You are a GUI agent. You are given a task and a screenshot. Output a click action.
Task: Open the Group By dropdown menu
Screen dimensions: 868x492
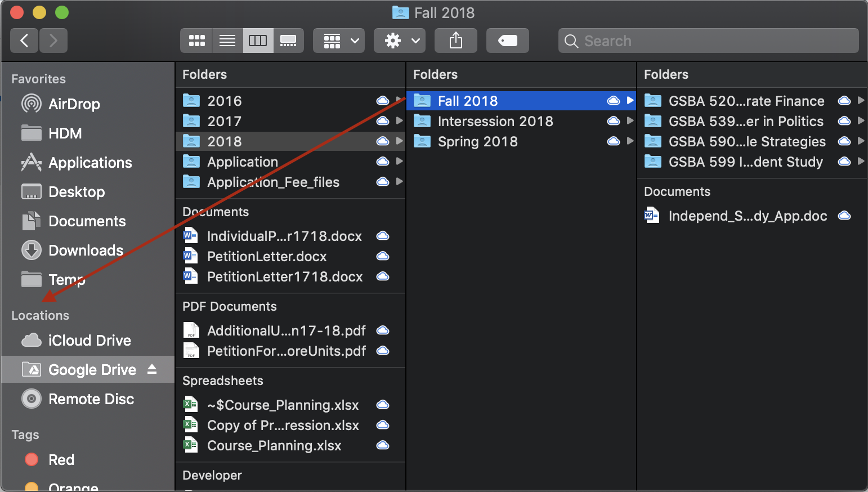point(339,41)
